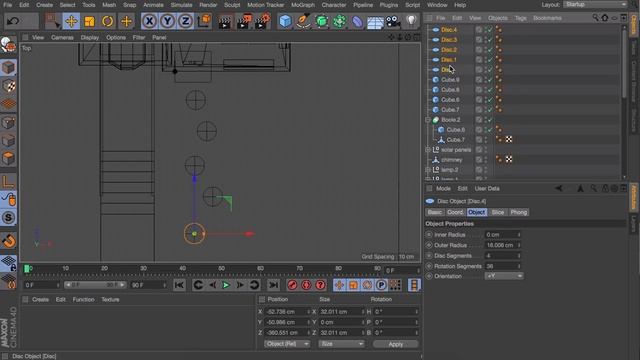Screen dimensions: 640x360
Task: Open the Layout Startup dropdown
Action: 595,4
